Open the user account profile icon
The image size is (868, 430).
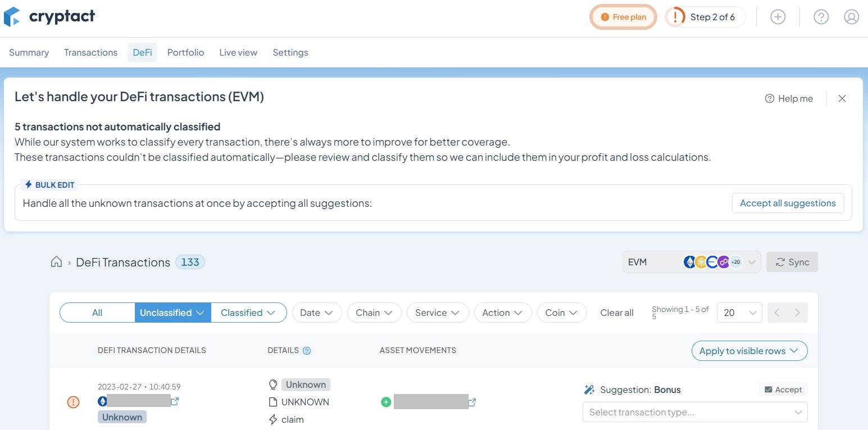pos(851,17)
